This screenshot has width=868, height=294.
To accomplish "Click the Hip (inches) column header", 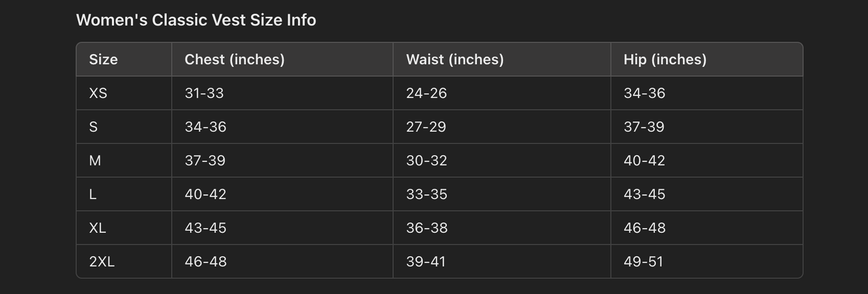I will click(665, 59).
